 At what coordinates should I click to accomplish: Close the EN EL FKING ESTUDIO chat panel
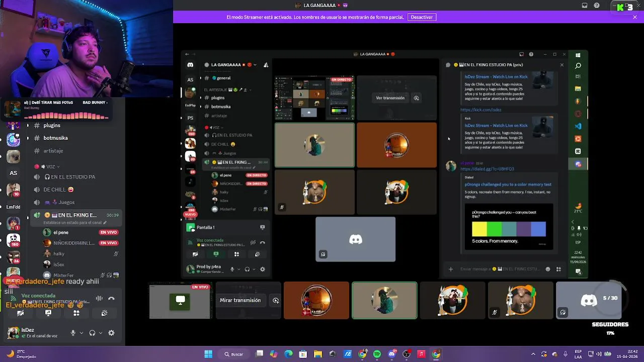tap(562, 65)
